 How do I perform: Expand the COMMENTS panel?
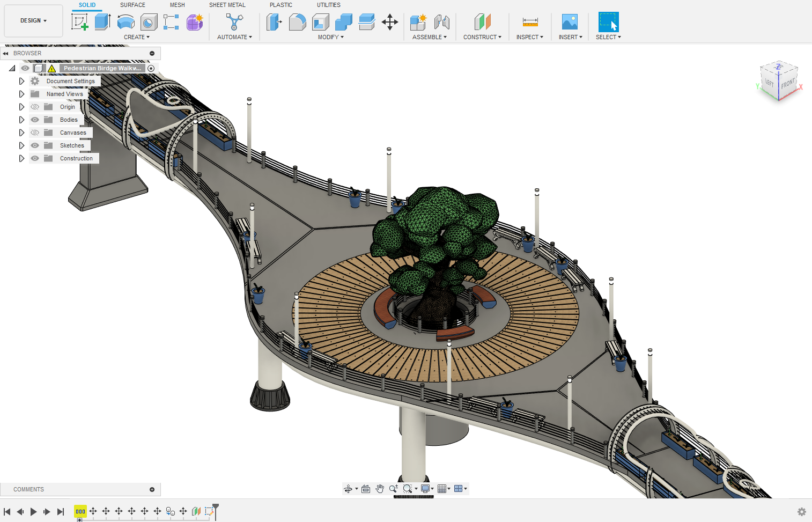(153, 489)
